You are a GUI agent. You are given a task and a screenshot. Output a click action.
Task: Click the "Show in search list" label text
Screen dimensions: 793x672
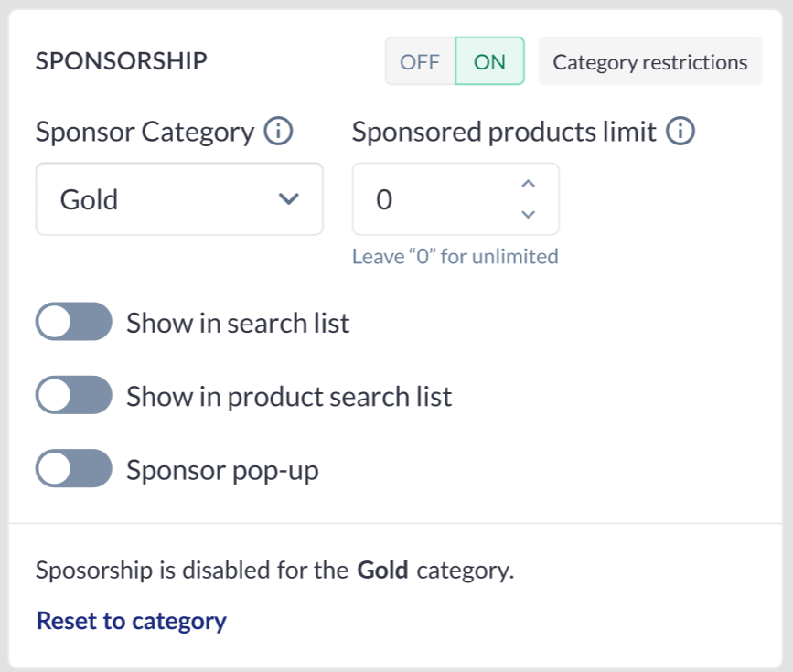click(x=238, y=323)
